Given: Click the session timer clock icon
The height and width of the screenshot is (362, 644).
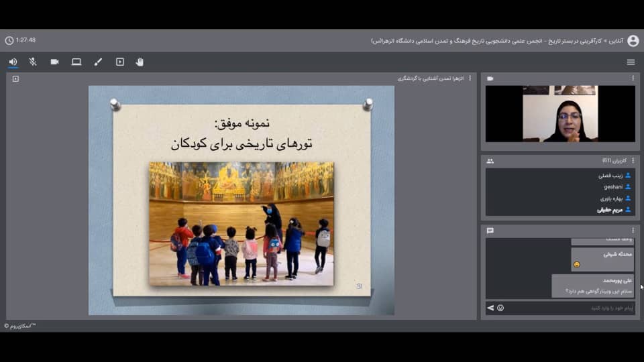Looking at the screenshot, I should [9, 41].
